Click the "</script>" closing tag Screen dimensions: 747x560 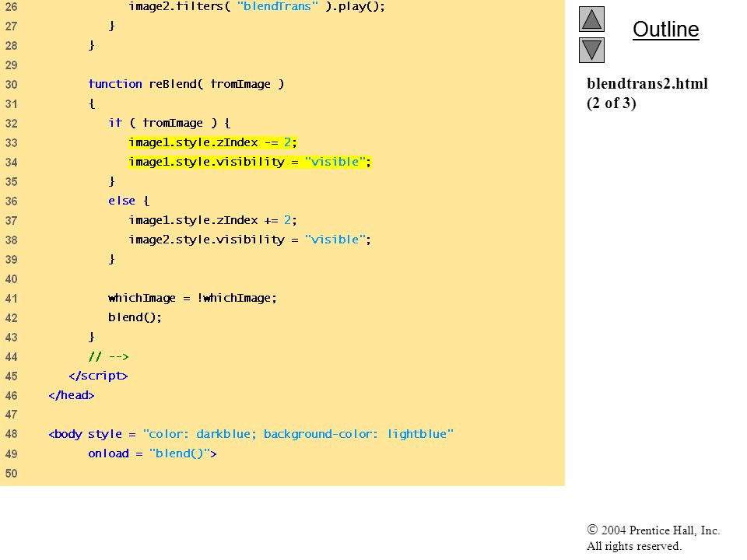click(x=98, y=376)
